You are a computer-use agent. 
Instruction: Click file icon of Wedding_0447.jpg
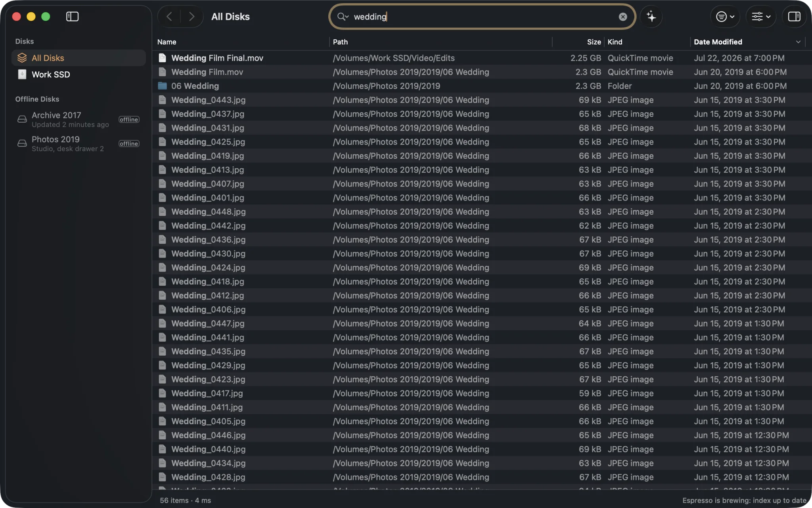point(162,323)
